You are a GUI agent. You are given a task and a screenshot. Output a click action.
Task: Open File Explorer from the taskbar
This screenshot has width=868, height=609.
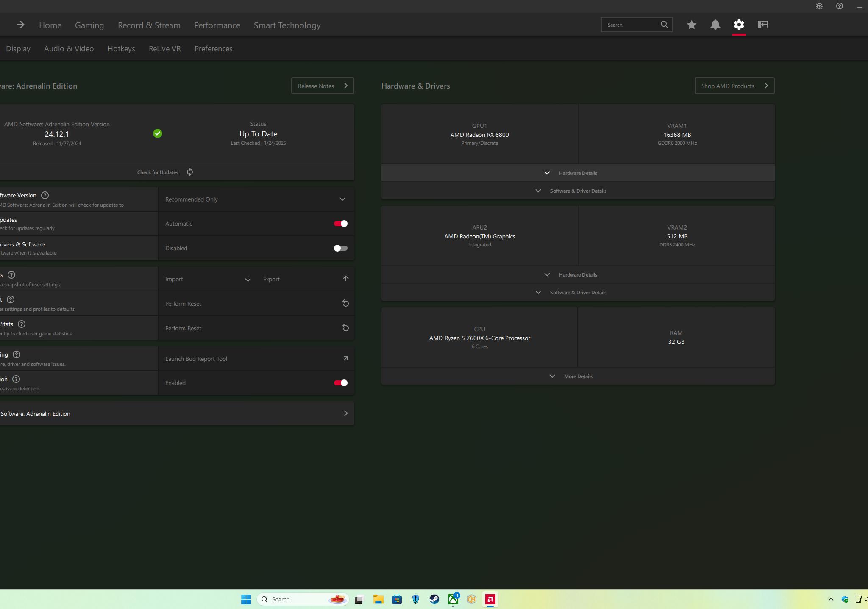point(378,599)
